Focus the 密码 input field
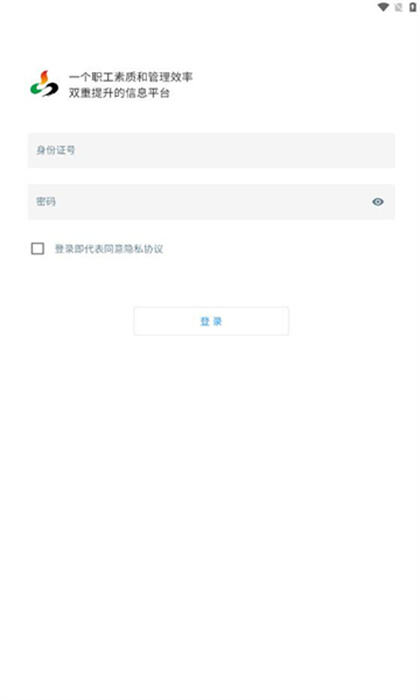Viewport: 420px width, 700px height. [211, 202]
